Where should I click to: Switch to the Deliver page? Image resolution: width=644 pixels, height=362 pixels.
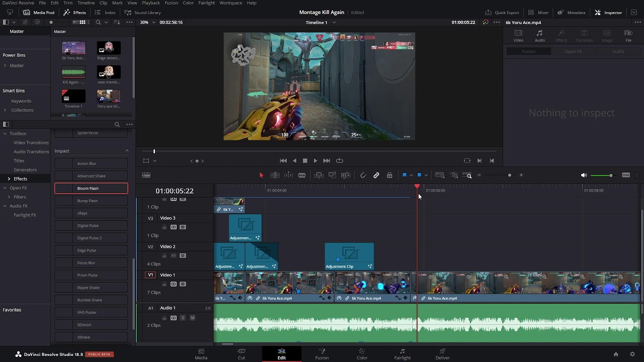(443, 354)
